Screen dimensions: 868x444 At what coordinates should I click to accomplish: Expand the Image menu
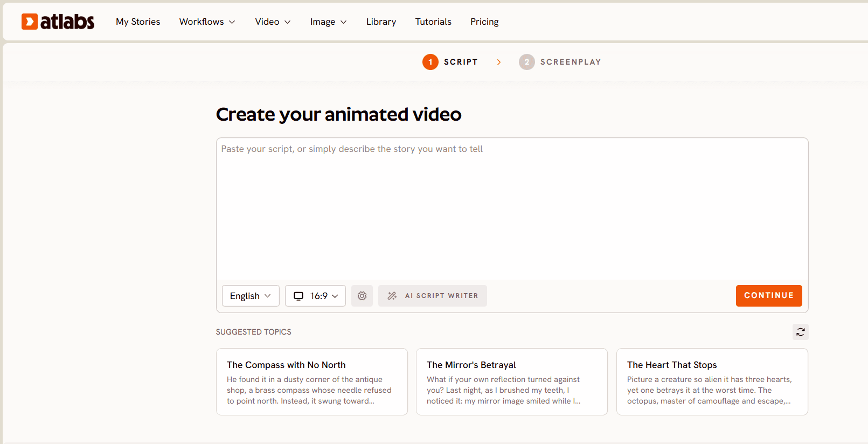[x=329, y=22]
